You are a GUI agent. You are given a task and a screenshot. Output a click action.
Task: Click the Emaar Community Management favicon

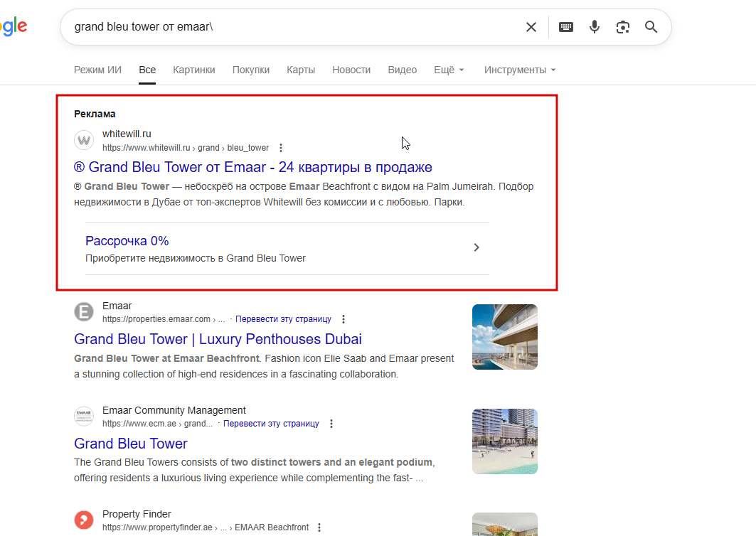point(84,416)
